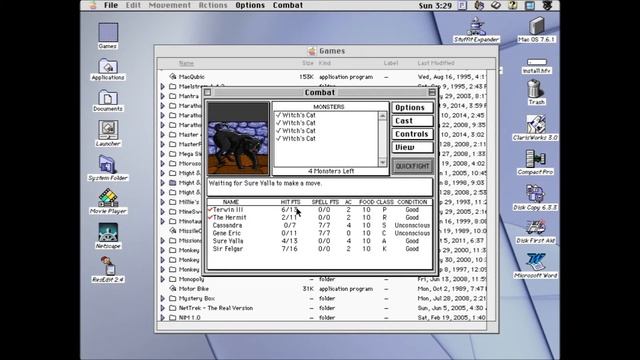
Task: Toggle the red checkmark beside The Hermit
Action: tap(210, 217)
